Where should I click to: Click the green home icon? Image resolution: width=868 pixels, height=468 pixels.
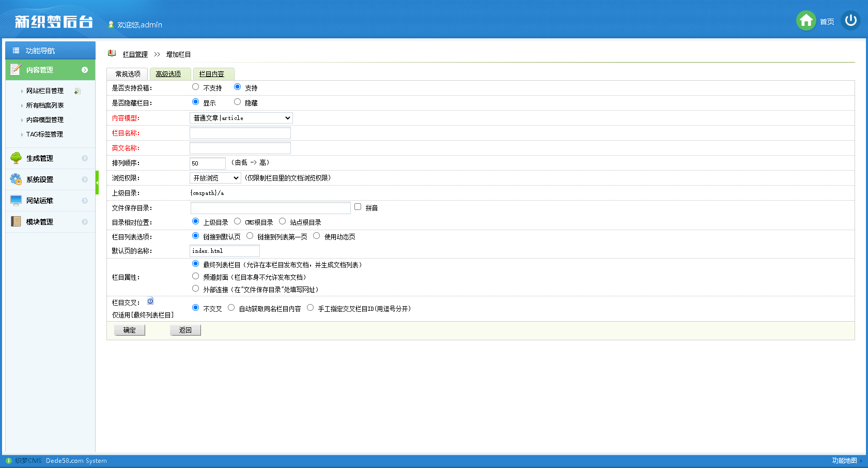(806, 21)
